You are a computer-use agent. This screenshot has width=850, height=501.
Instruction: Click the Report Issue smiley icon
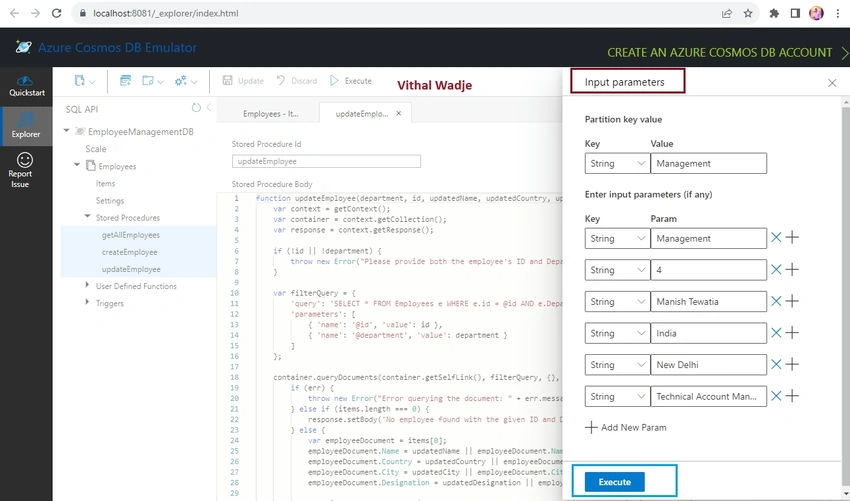25,160
